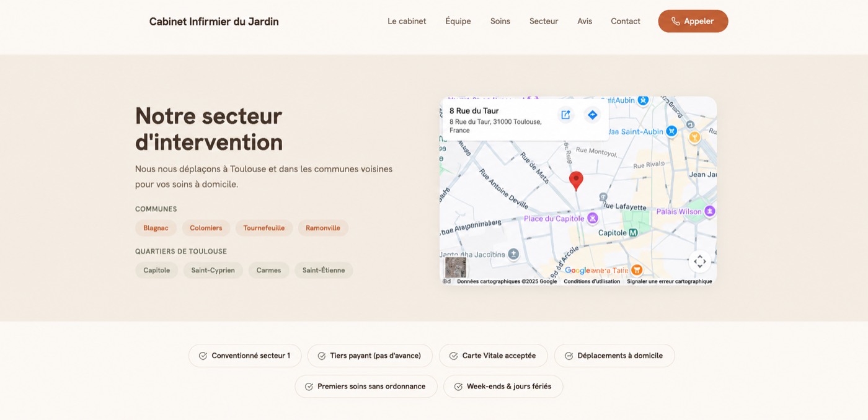Switch to satellite imagery thumbnail
This screenshot has height=420, width=868.
coord(456,267)
